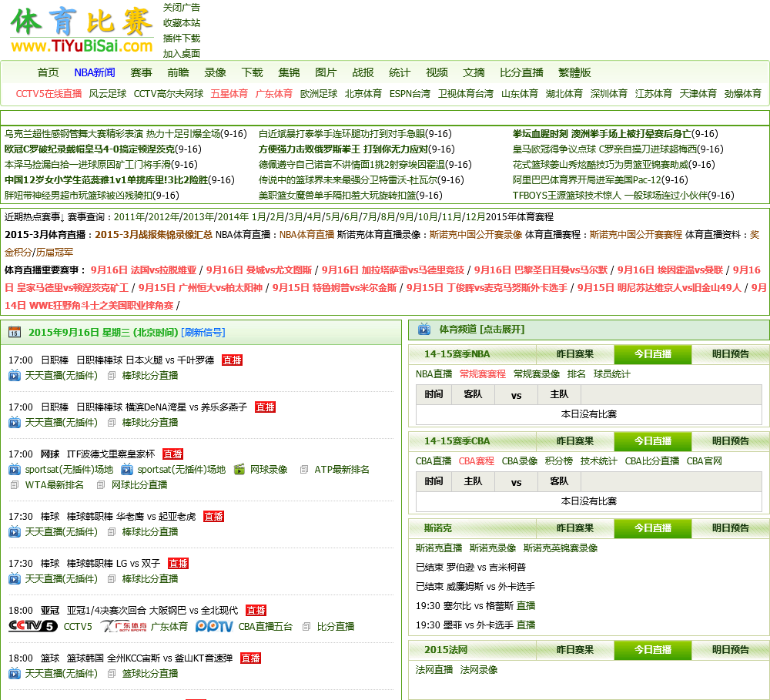The height and width of the screenshot is (700, 770).
Task: Open 2015-3月战报集锦录像汇总 link
Action: coord(154,235)
